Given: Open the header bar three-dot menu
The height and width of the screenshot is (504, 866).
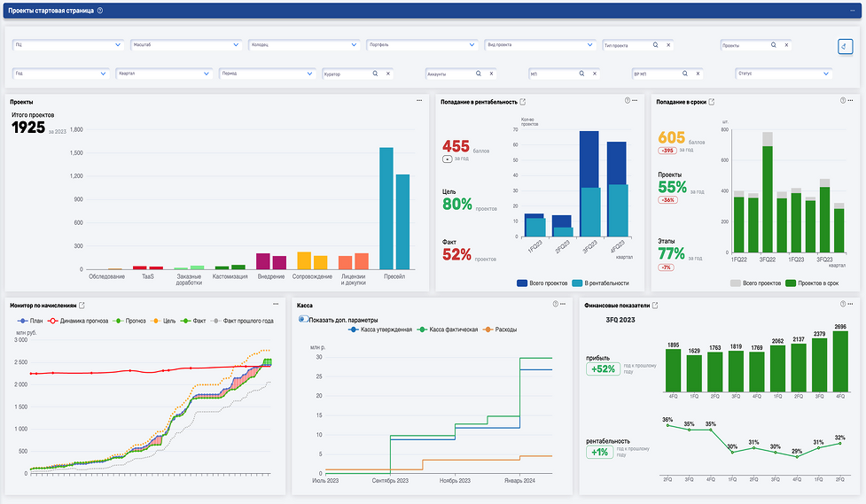Looking at the screenshot, I should tap(853, 11).
